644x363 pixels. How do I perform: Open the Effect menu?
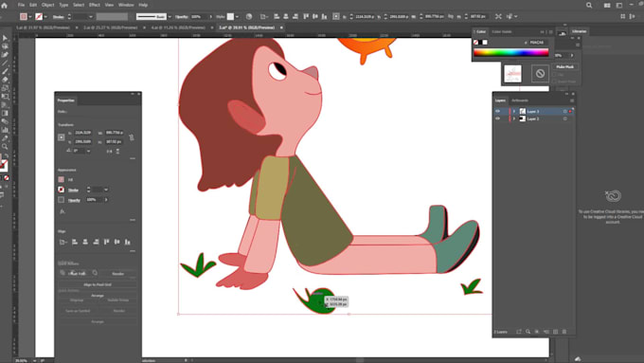coord(95,5)
